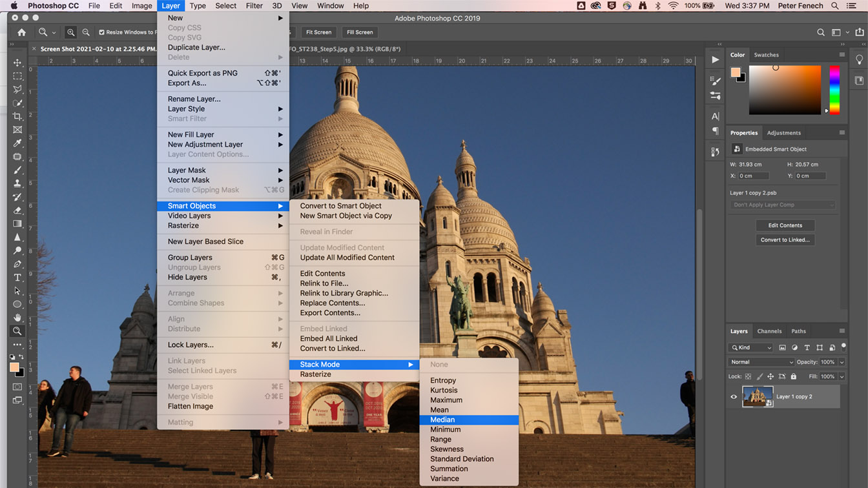Select the Crop tool

point(17,116)
